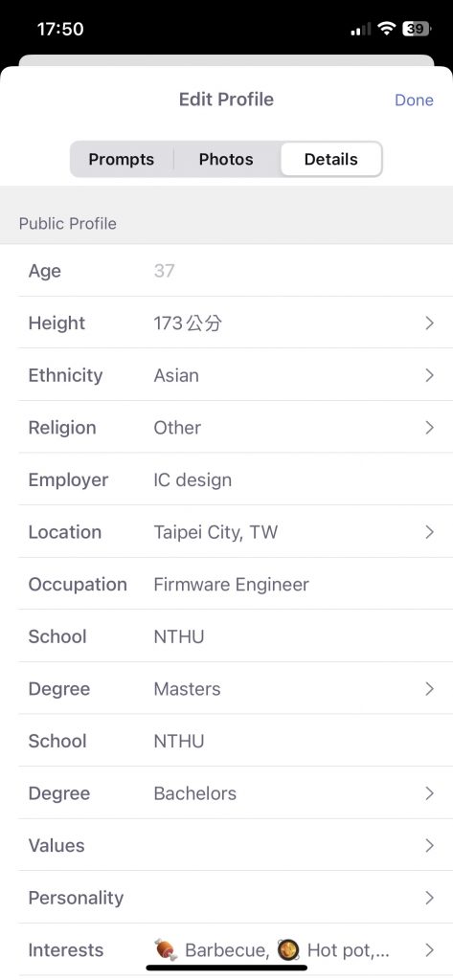Viewport: 453px width, 980px height.
Task: Select the Details tab
Action: (331, 160)
